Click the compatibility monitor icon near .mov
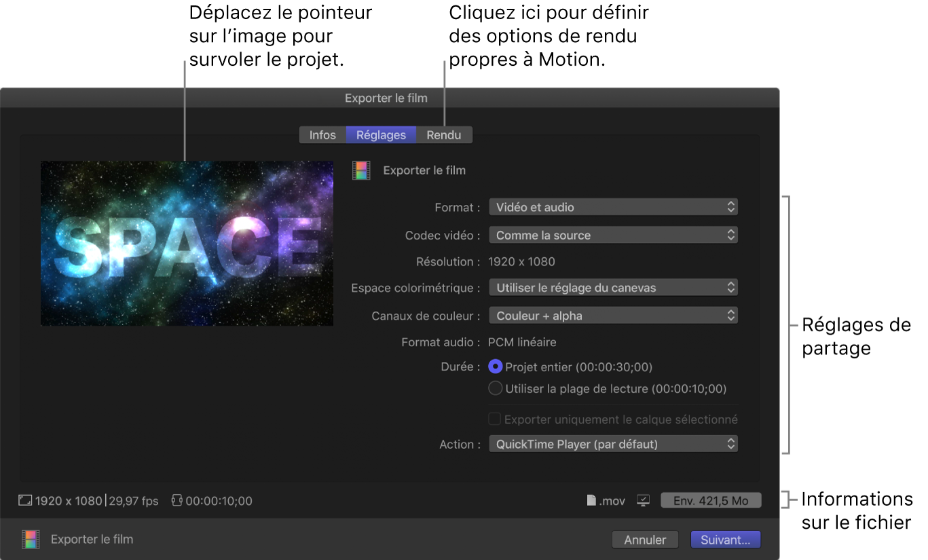This screenshot has height=560, width=928. point(642,500)
